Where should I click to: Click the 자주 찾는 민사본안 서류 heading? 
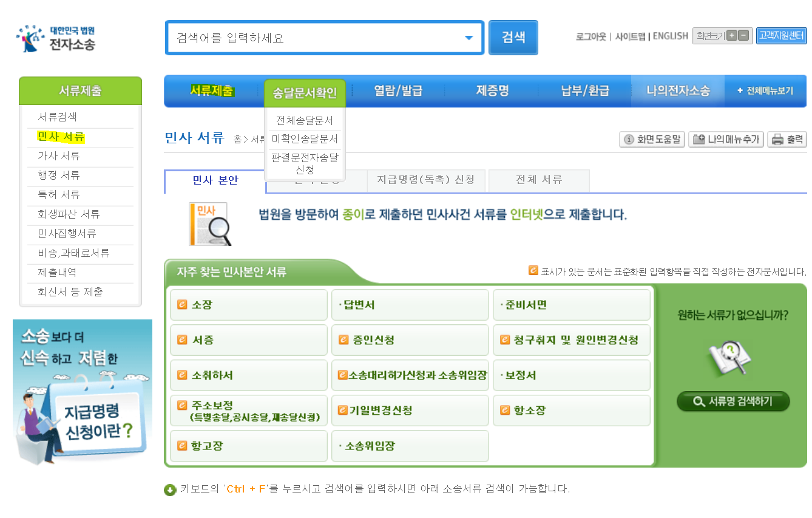tap(231, 272)
